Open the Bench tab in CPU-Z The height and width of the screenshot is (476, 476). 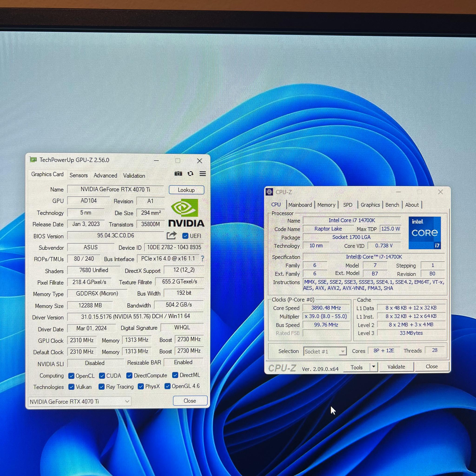pyautogui.click(x=392, y=205)
